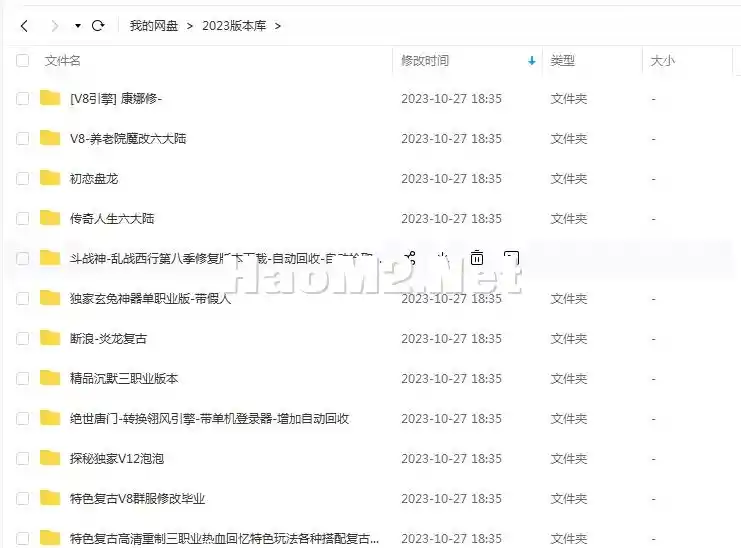
Task: Click the folder icon of 断浪-炎龙复古
Action: 50,338
